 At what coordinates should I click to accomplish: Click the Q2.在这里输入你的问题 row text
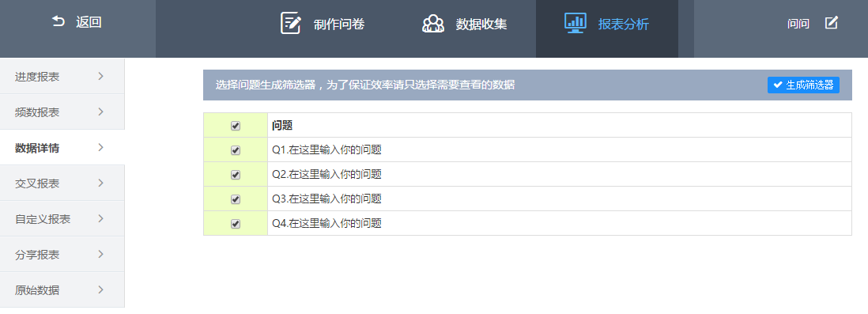click(x=327, y=175)
